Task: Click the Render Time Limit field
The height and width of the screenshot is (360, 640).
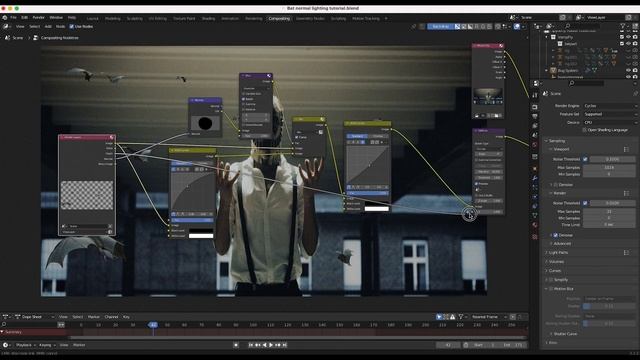Action: (609, 225)
